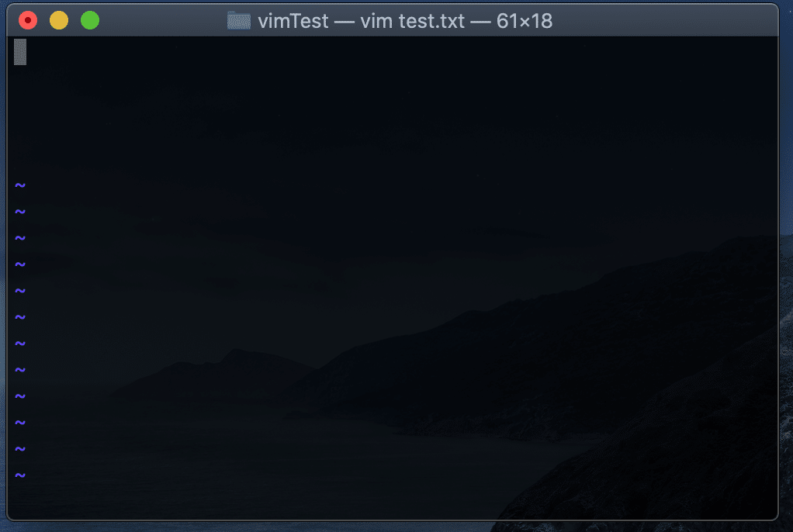Image resolution: width=793 pixels, height=532 pixels.
Task: Click empty title bar space right of the dimensions
Action: (663, 21)
